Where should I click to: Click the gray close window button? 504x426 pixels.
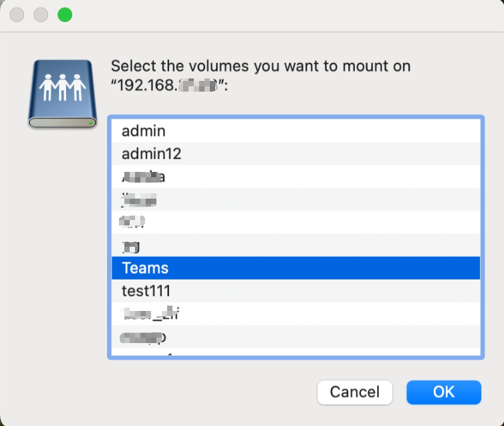click(x=18, y=15)
